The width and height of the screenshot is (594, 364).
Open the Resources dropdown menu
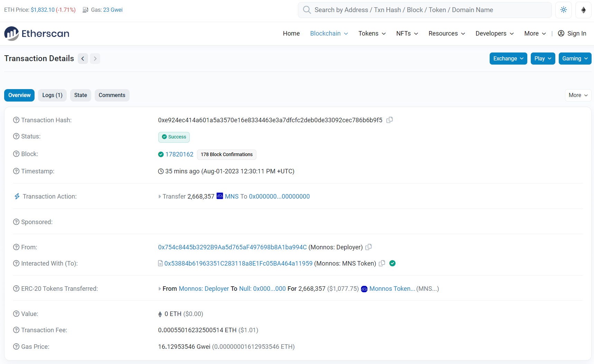447,33
